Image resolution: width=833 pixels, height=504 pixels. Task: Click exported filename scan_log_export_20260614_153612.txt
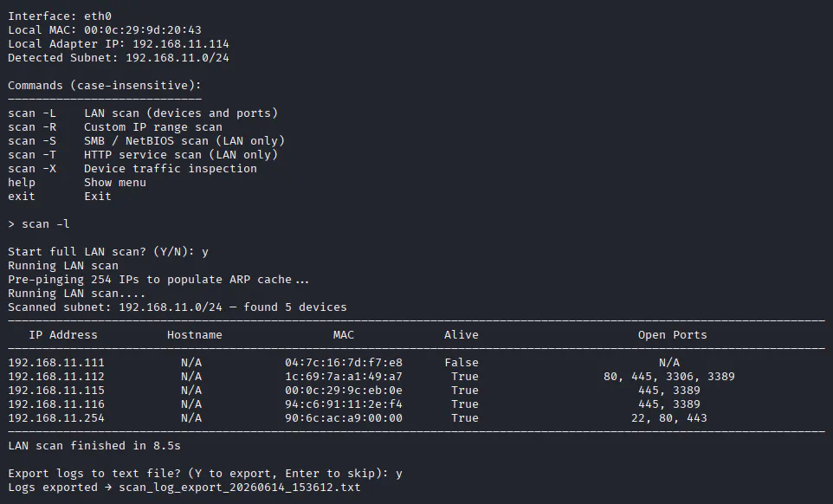[240, 488]
